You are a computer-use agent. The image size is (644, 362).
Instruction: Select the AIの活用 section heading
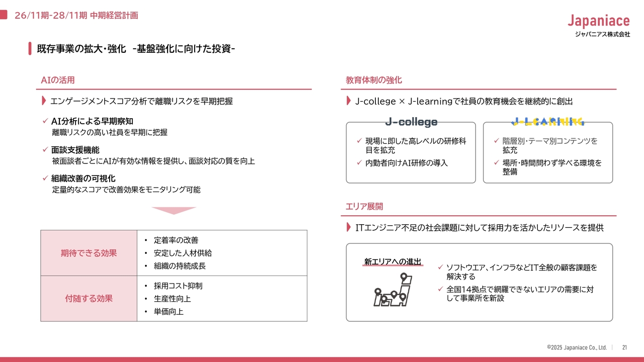pyautogui.click(x=58, y=80)
